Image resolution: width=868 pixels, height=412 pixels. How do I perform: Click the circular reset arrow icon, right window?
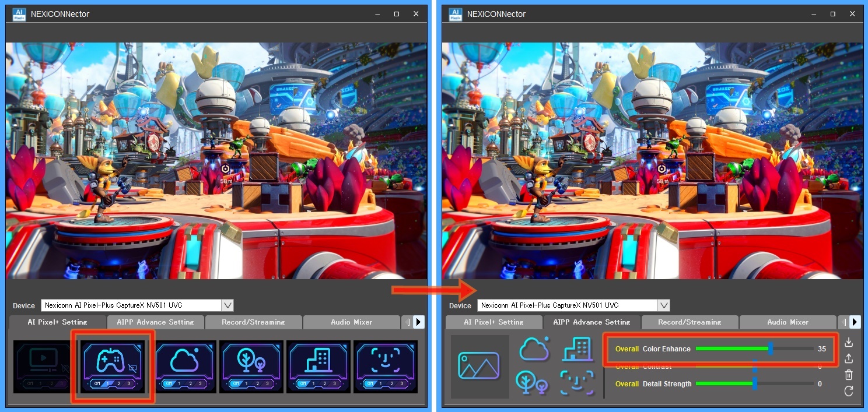(849, 391)
